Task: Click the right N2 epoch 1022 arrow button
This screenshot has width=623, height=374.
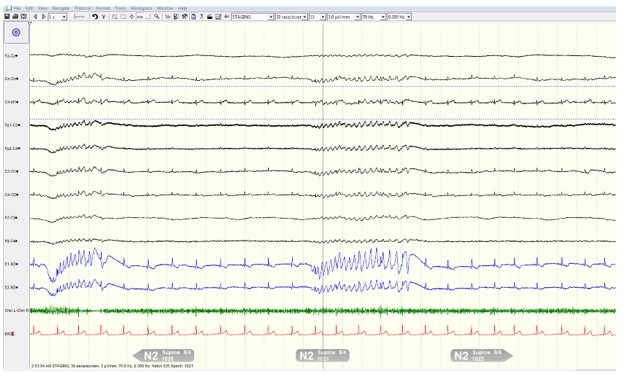Action: [x=482, y=355]
